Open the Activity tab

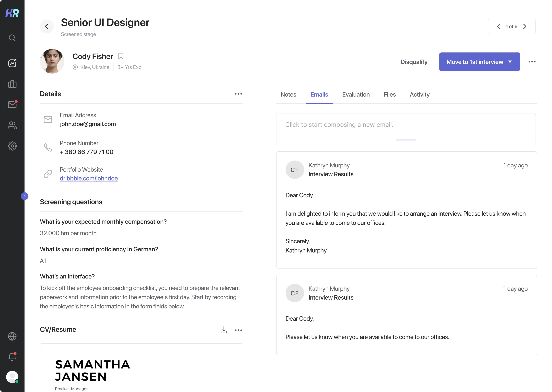(419, 95)
